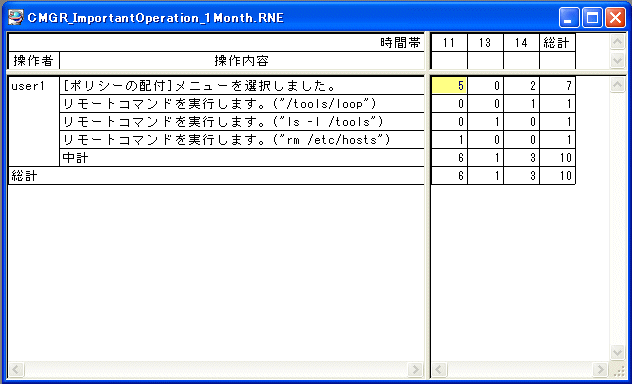Select the user1 operator cell
The height and width of the screenshot is (384, 632).
(34, 121)
